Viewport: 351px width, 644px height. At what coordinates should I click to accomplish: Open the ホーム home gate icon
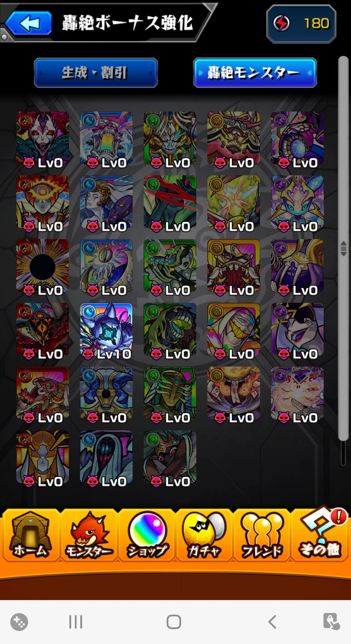pyautogui.click(x=31, y=535)
